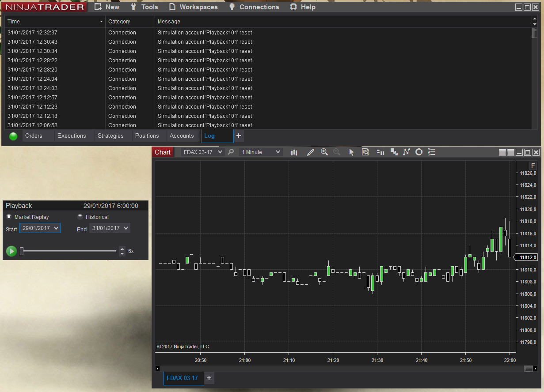
Task: Open the chart properties list icon
Action: coord(432,152)
